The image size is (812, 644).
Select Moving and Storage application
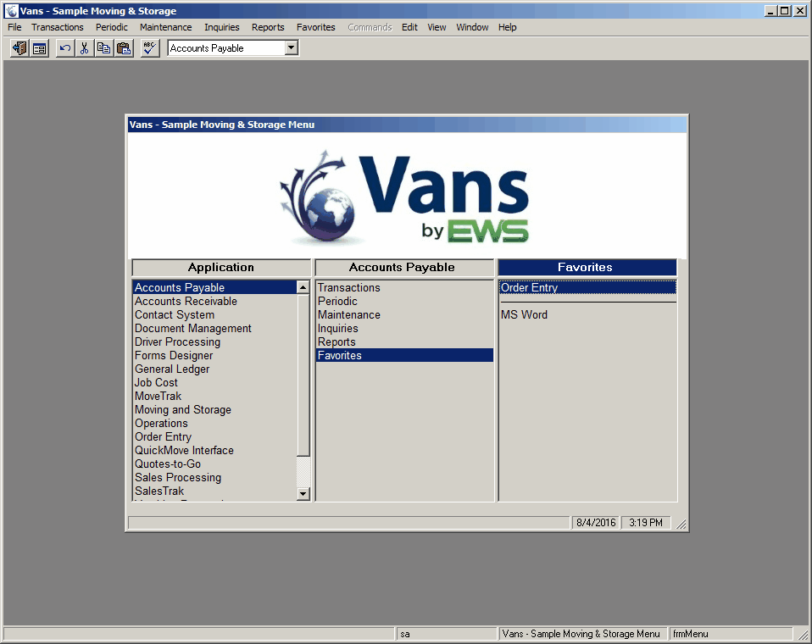point(215,409)
